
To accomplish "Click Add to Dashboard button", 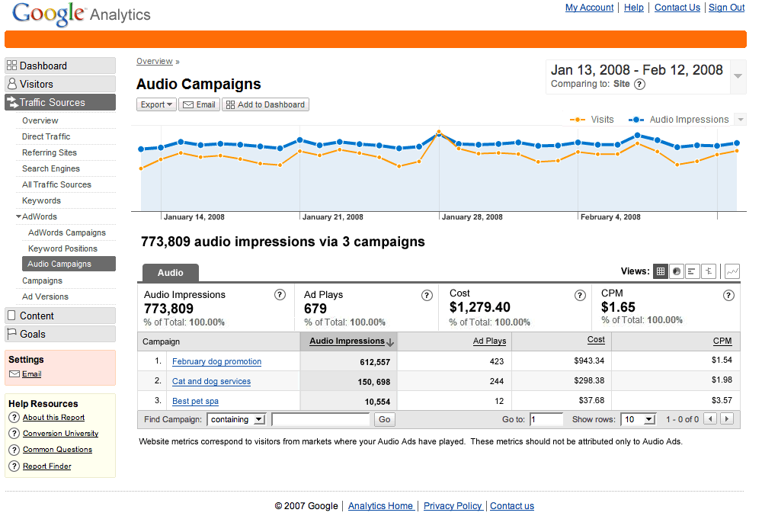I will [x=265, y=104].
